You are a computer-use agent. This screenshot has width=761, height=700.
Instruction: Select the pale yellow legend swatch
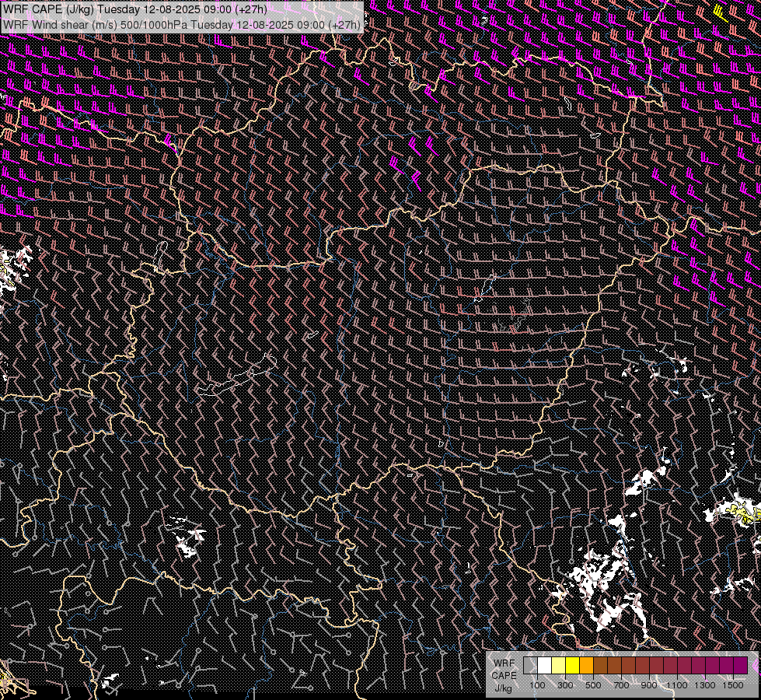click(x=559, y=666)
